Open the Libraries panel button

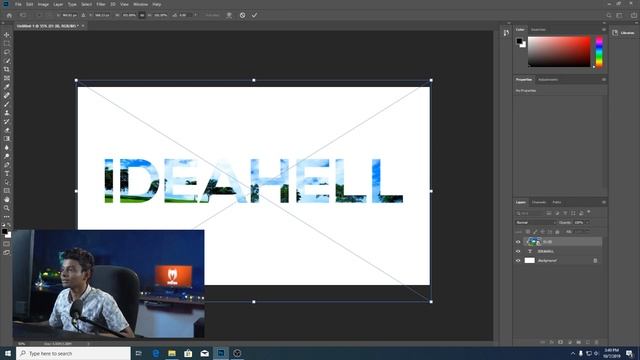click(x=624, y=33)
